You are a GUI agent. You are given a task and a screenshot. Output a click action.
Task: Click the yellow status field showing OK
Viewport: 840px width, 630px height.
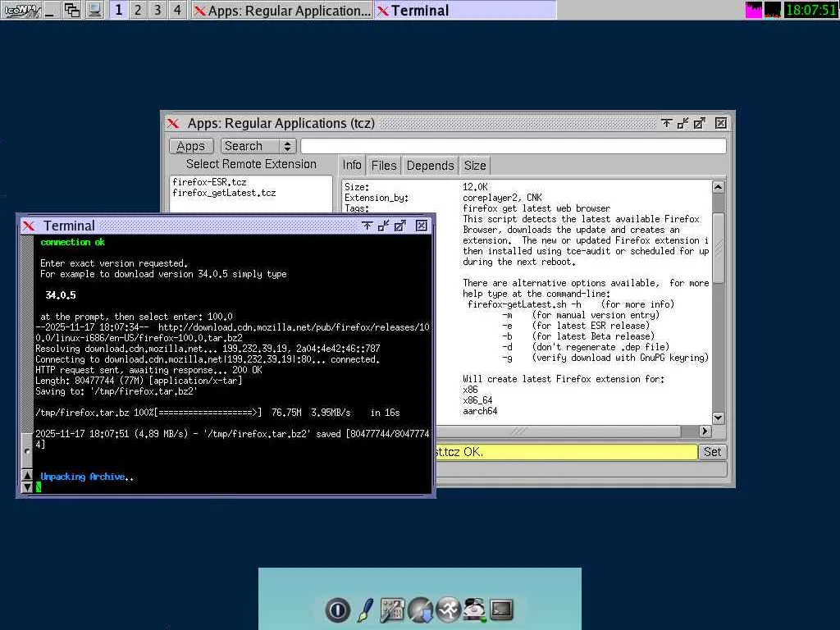566,452
